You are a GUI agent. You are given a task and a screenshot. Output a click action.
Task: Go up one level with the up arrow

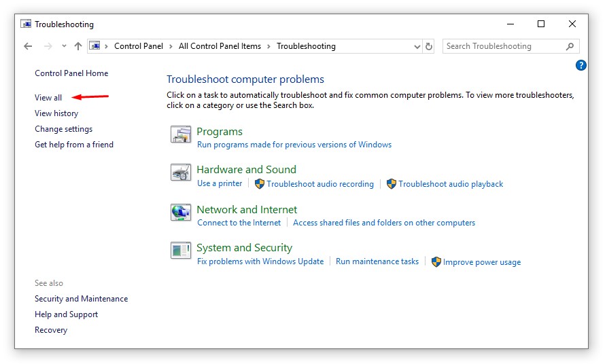pyautogui.click(x=78, y=46)
